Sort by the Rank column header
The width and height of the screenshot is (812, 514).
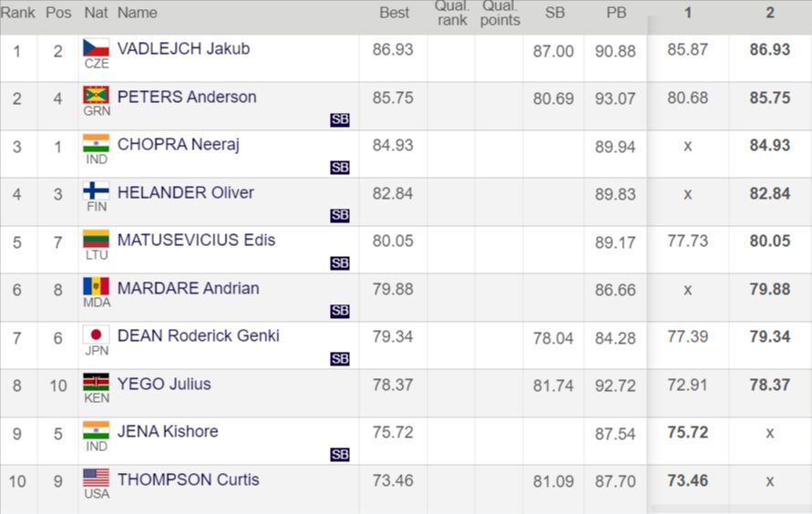coord(17,13)
